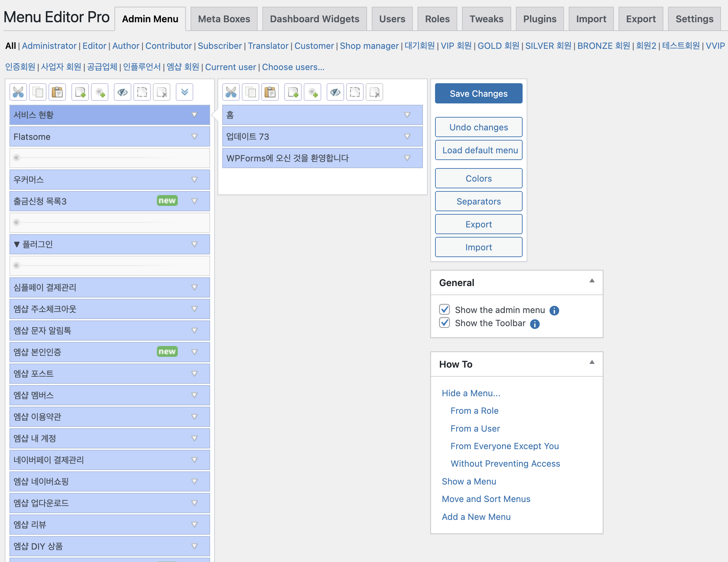Click the Delete item icon in the submenu toolbar

click(374, 92)
